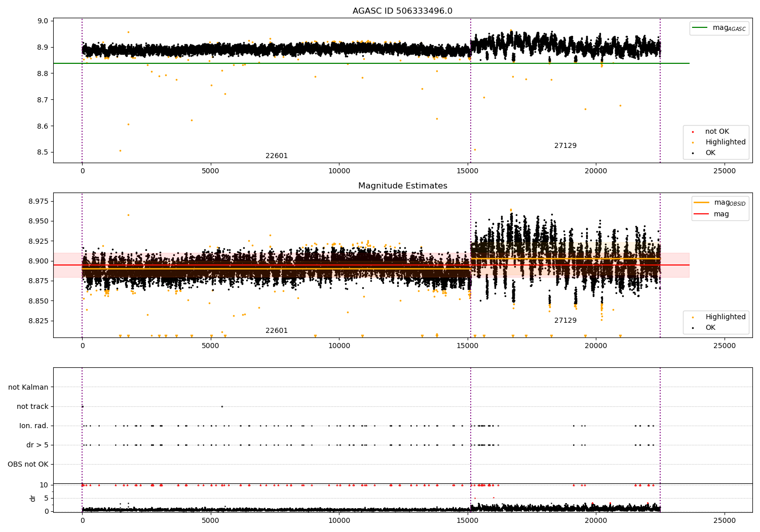Click the 'dr > 5' flag row label
Screen dimensions: 760x532
tap(37, 445)
